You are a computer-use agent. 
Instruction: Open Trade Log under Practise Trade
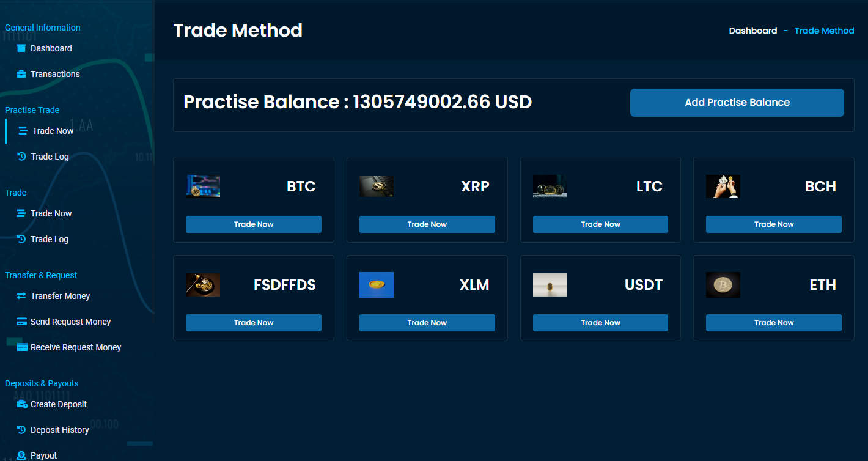50,157
